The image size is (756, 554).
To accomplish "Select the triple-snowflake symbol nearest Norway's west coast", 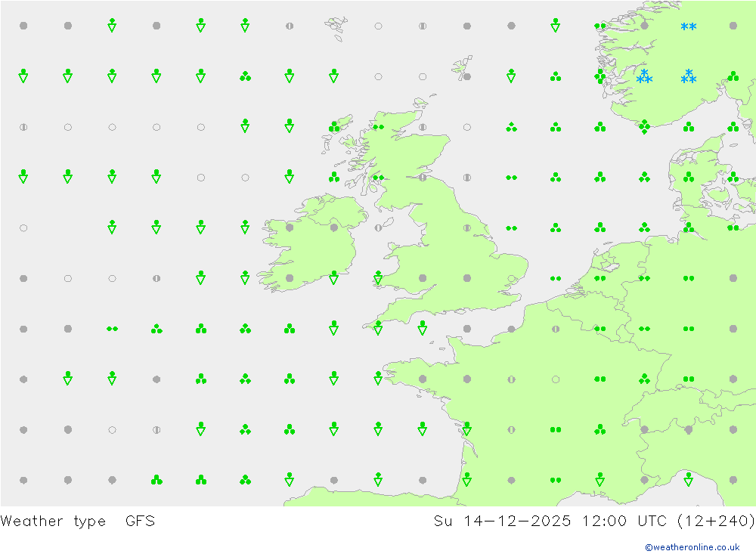I will (x=644, y=76).
